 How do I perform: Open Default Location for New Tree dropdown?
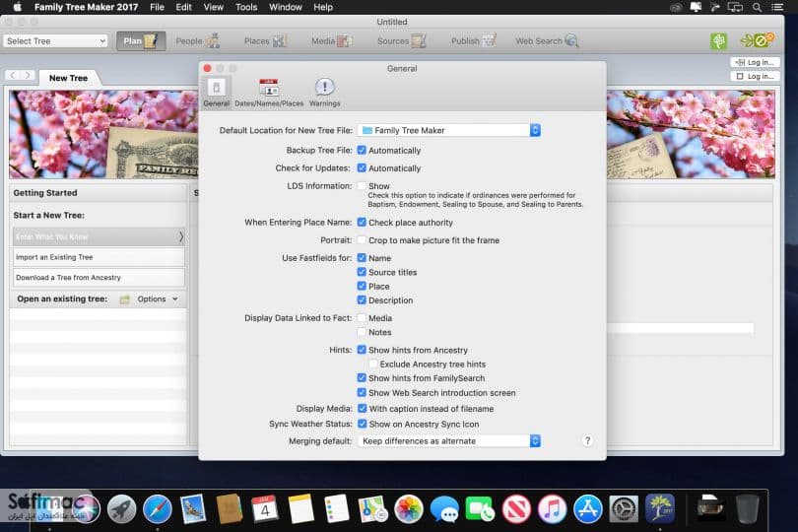449,130
